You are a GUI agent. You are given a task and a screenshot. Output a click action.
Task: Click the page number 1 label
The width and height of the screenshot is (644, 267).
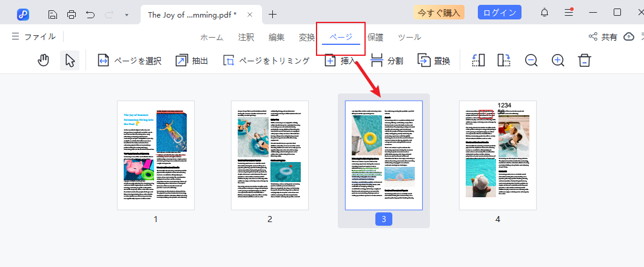coord(156,219)
